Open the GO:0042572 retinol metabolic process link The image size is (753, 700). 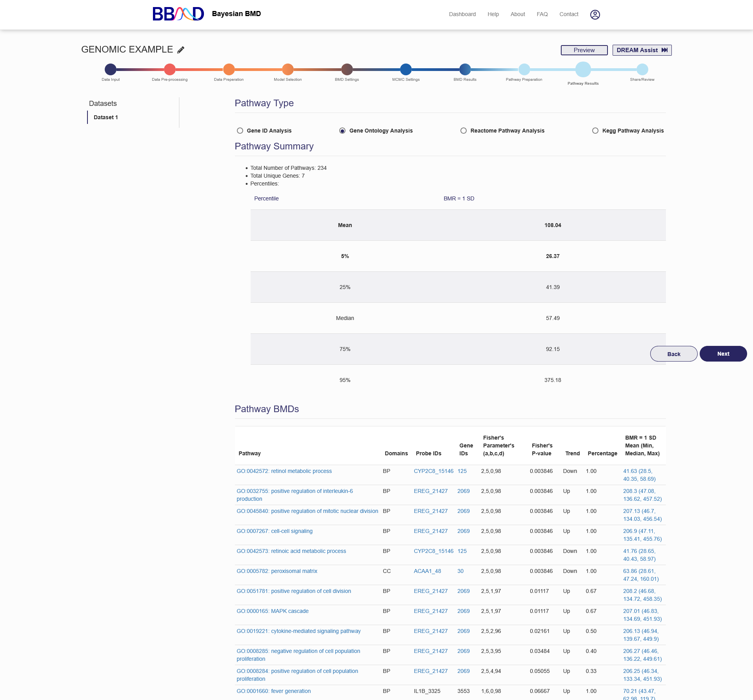click(284, 471)
